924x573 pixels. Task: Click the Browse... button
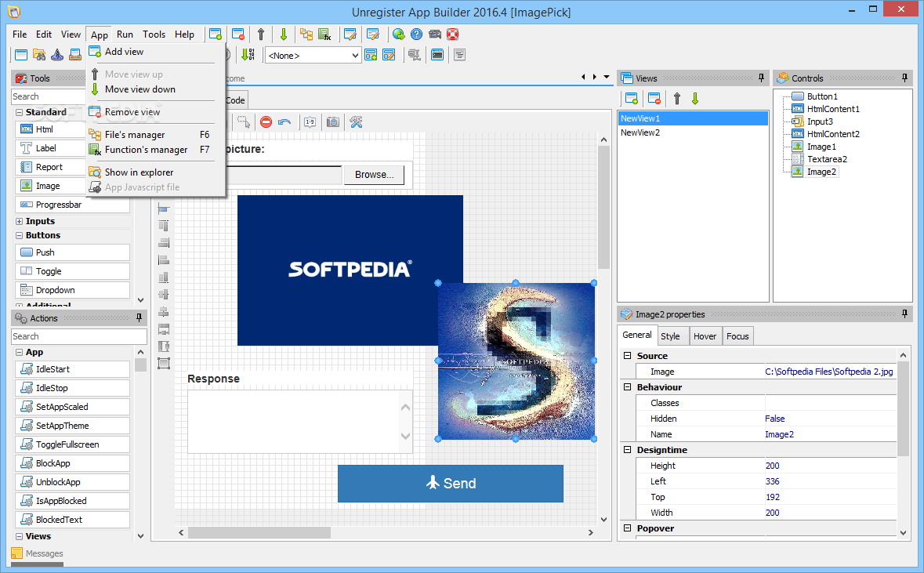(x=374, y=175)
